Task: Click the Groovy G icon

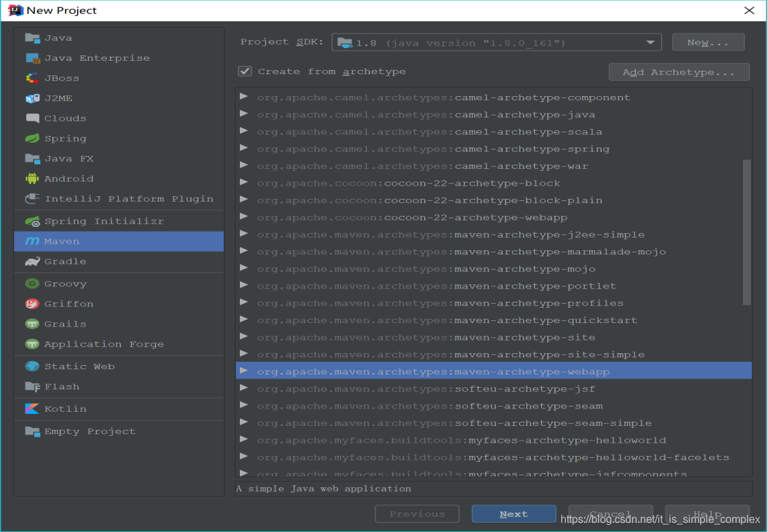Action: coord(32,284)
